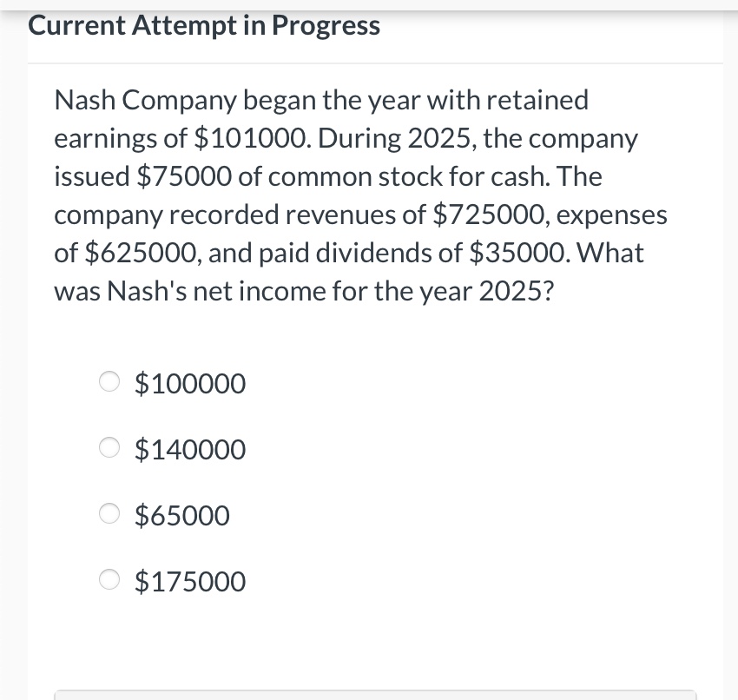Select the $140000 radio button
The width and height of the screenshot is (738, 700).
[x=109, y=447]
